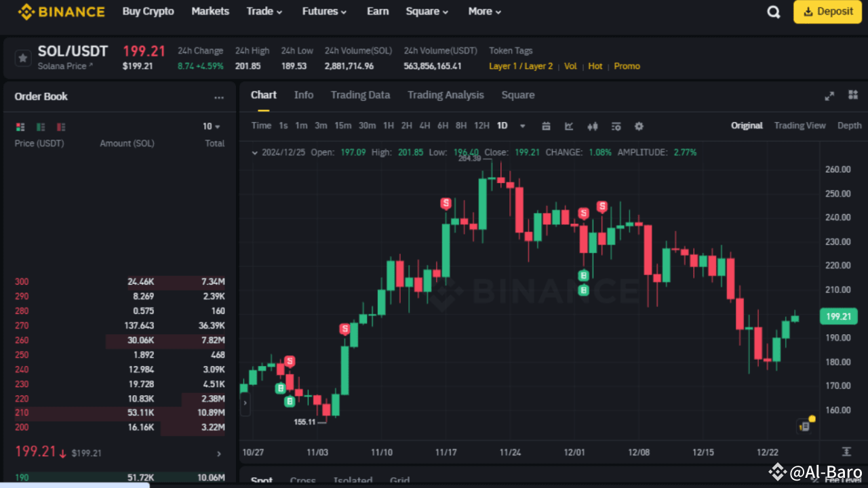Image resolution: width=868 pixels, height=488 pixels.
Task: Expand the Futures menu dropdown
Action: (x=324, y=12)
